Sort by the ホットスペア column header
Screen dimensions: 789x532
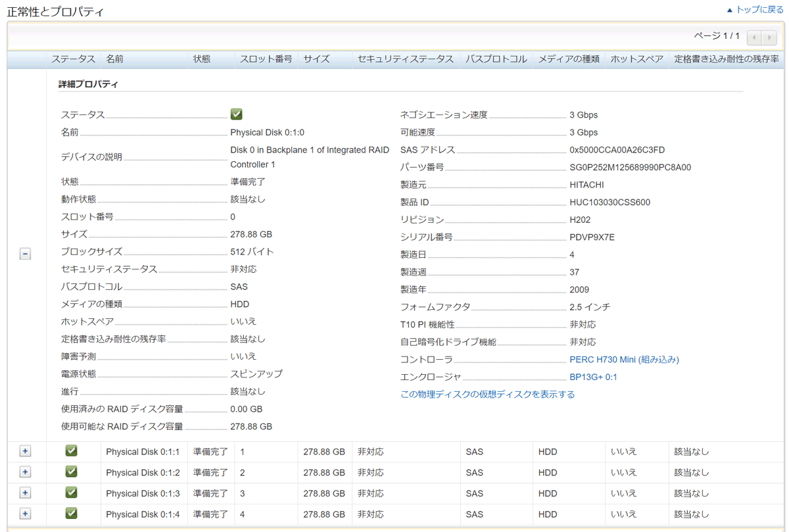636,59
